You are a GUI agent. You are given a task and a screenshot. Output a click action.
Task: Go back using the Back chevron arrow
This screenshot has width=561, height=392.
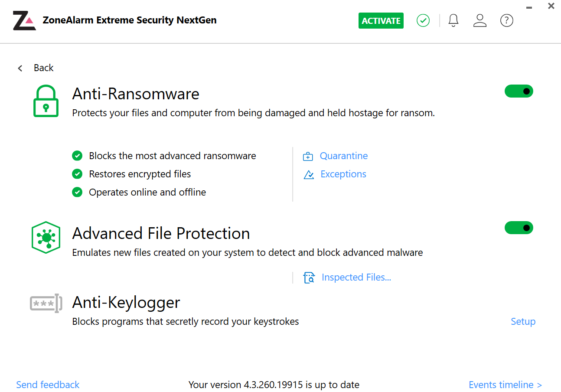coord(20,68)
